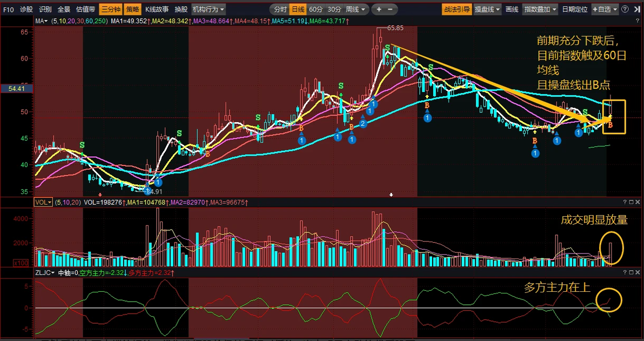Toggle the 策略 overlay button
644x341 pixels.
133,9
